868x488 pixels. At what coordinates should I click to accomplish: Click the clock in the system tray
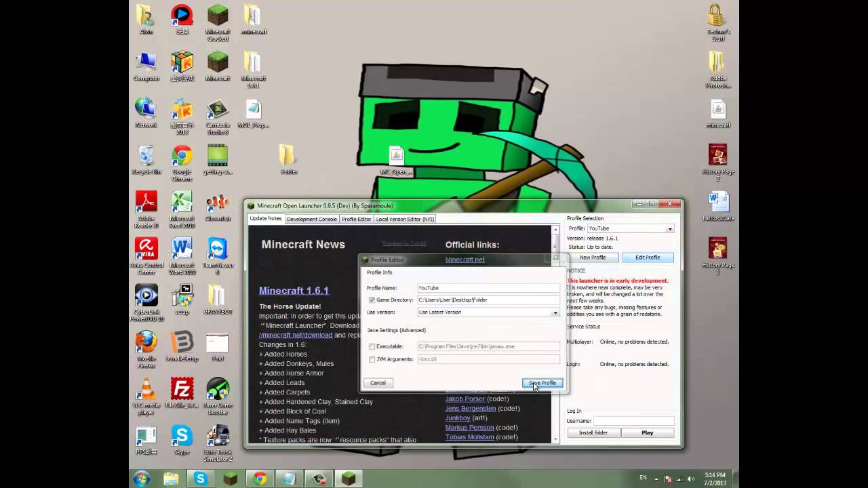pos(715,479)
